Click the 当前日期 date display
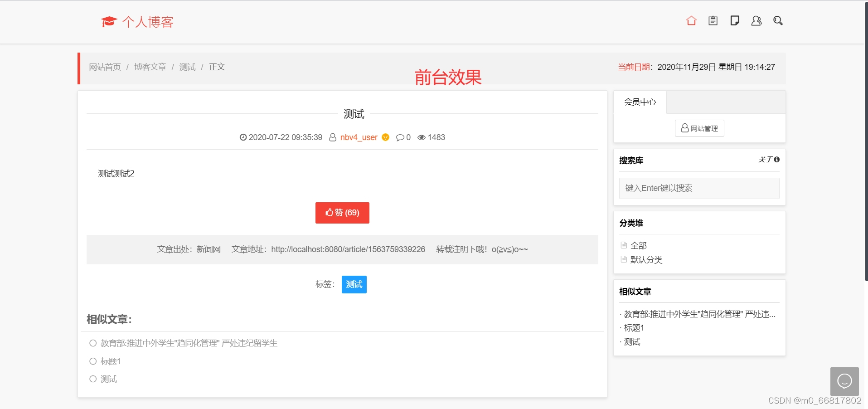The image size is (868, 409). point(697,67)
